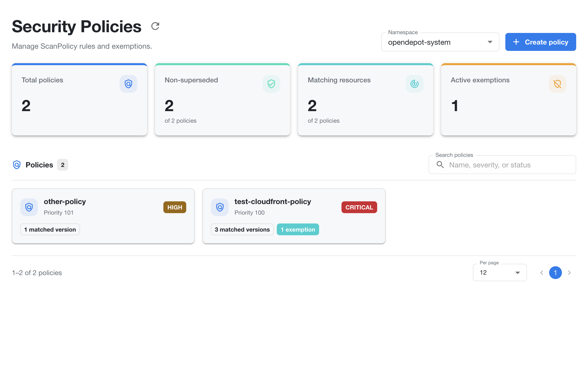Click the 3 matched versions chip
The height and width of the screenshot is (384, 588).
pyautogui.click(x=242, y=229)
